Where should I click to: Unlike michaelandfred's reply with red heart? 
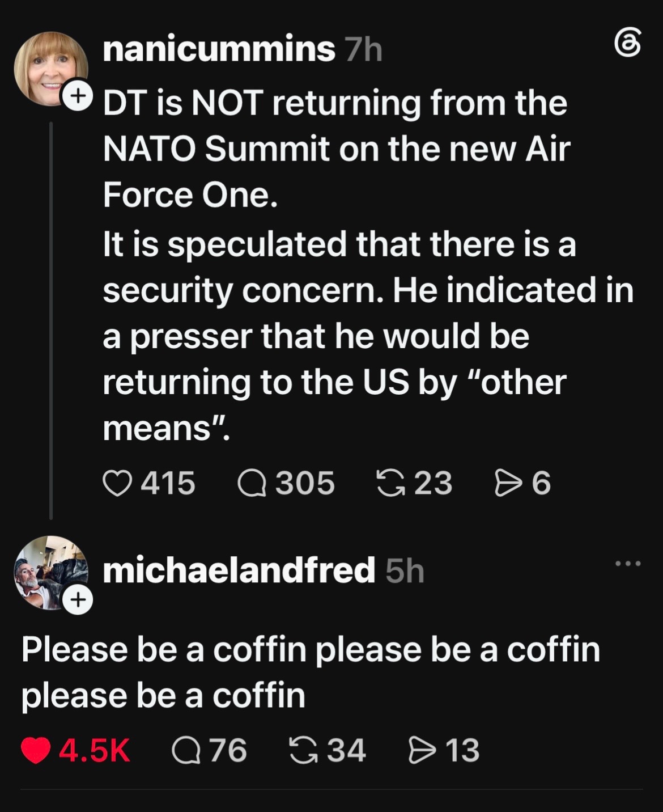coord(35,751)
